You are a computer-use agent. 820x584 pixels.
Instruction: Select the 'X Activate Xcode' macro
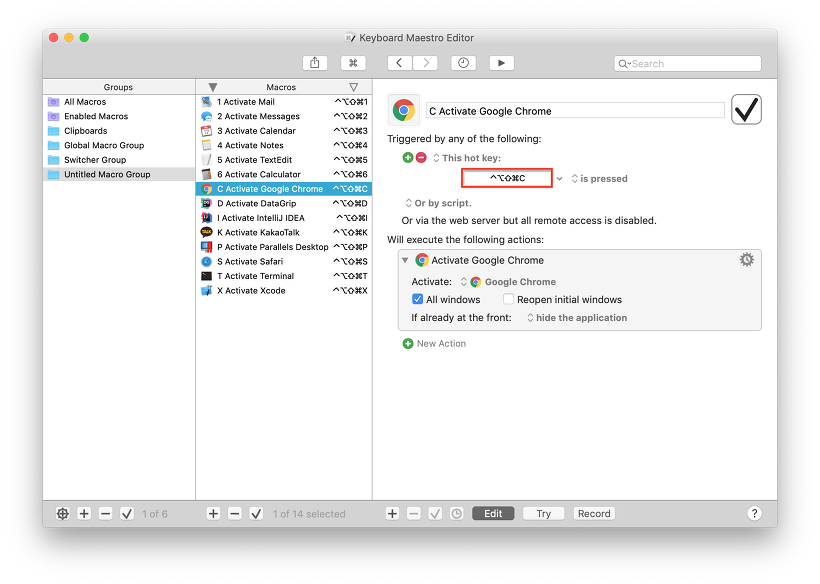(284, 291)
